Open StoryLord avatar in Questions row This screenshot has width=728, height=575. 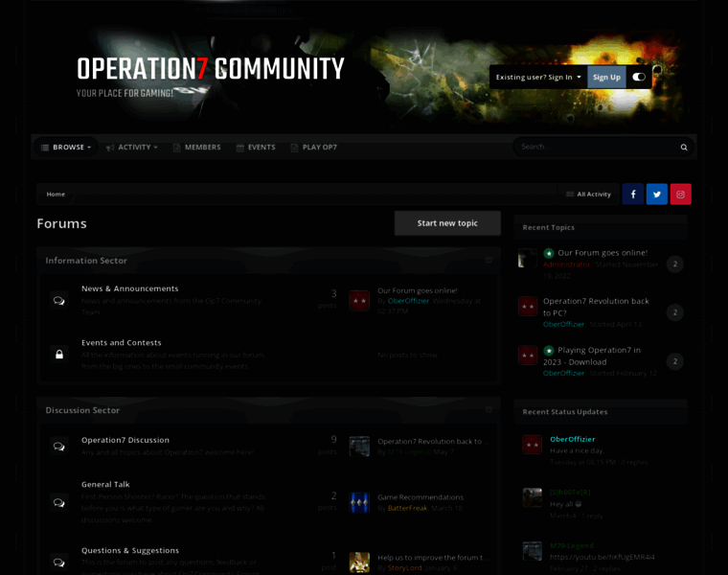(359, 563)
